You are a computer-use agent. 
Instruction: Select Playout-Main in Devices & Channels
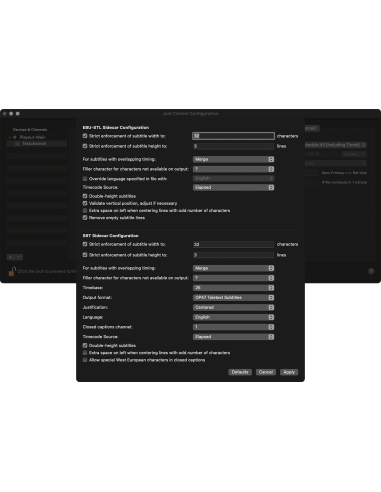pos(33,137)
